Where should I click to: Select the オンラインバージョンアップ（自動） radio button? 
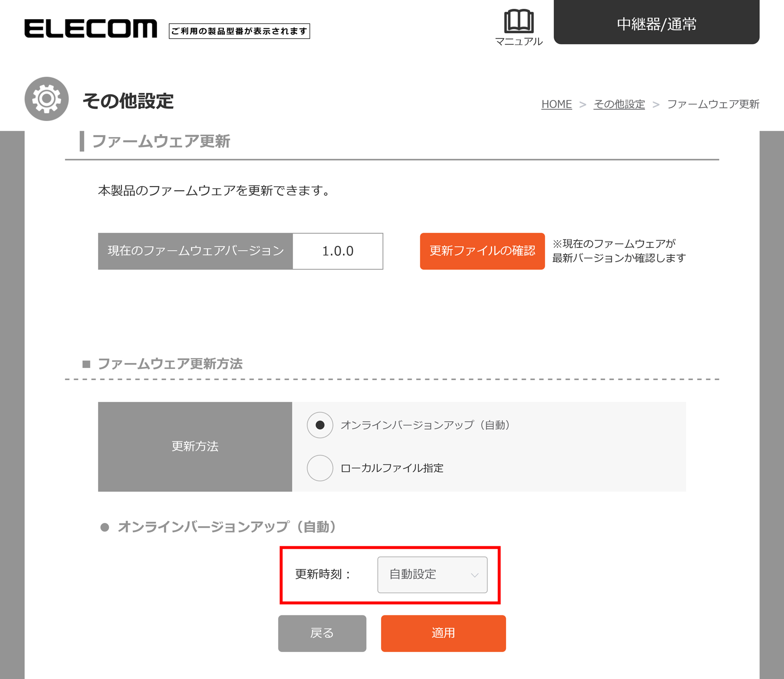point(320,425)
